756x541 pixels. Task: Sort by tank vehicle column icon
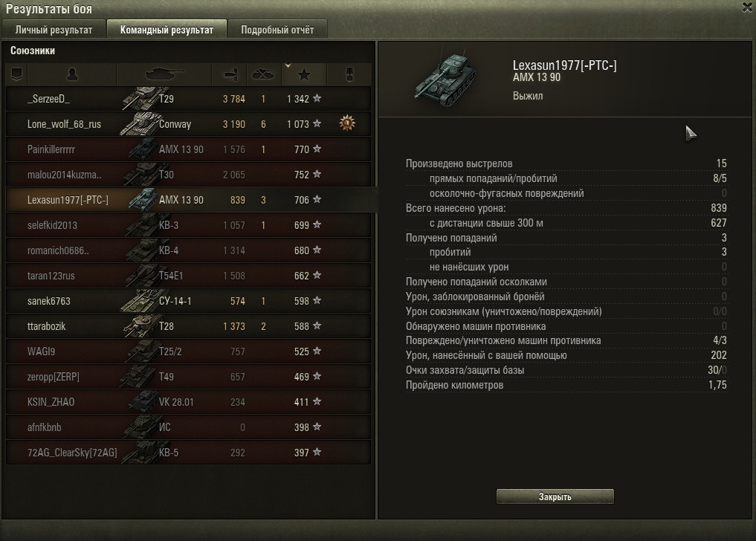point(164,74)
